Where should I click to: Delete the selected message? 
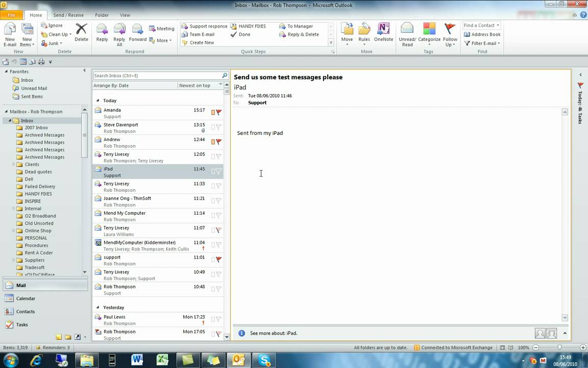pos(81,33)
